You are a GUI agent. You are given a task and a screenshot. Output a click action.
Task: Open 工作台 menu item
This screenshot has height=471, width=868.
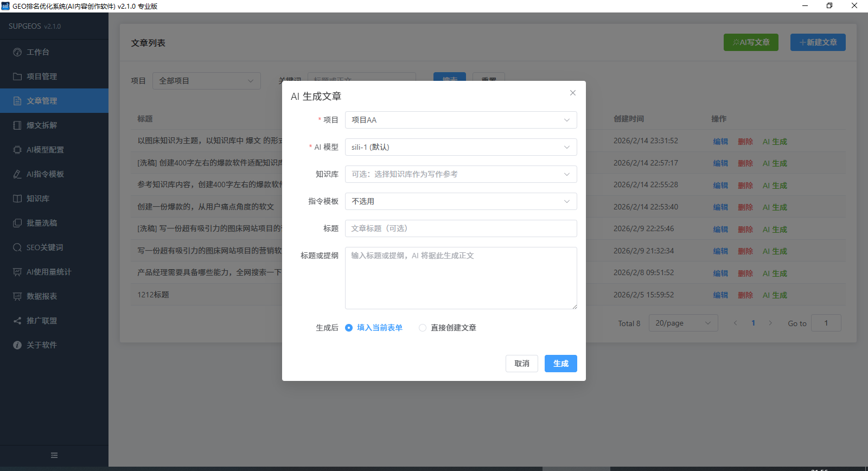[54, 52]
